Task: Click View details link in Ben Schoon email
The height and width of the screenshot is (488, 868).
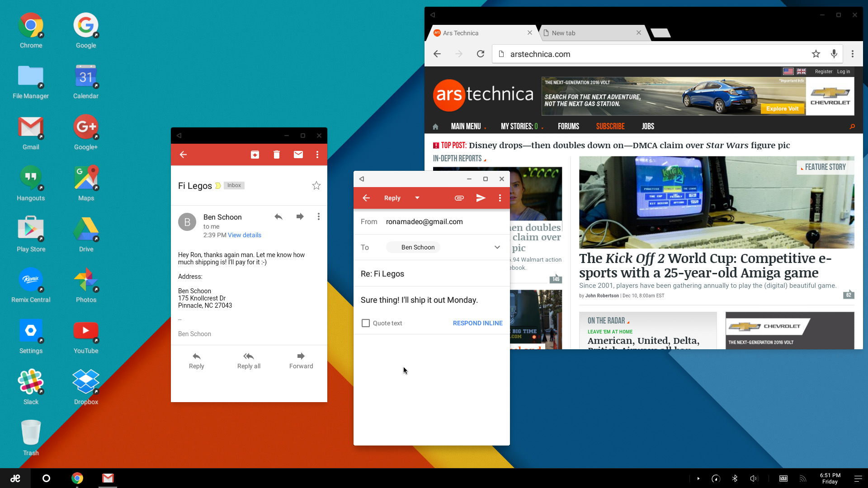Action: point(245,235)
